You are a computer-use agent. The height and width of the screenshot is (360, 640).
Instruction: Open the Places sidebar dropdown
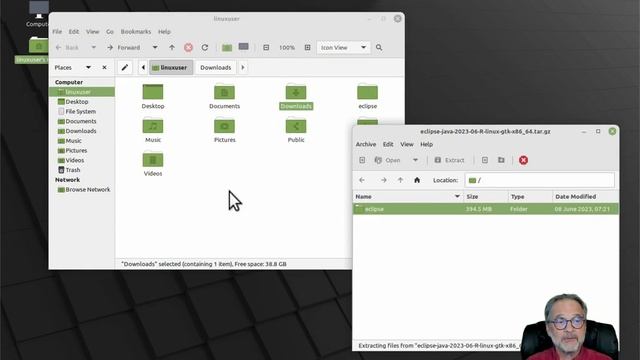88,67
